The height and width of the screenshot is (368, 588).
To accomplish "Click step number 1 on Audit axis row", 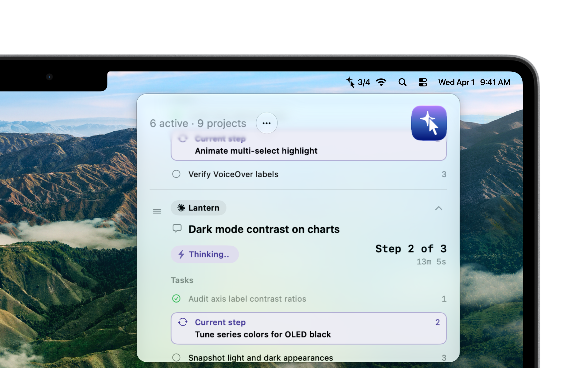I will (x=444, y=299).
